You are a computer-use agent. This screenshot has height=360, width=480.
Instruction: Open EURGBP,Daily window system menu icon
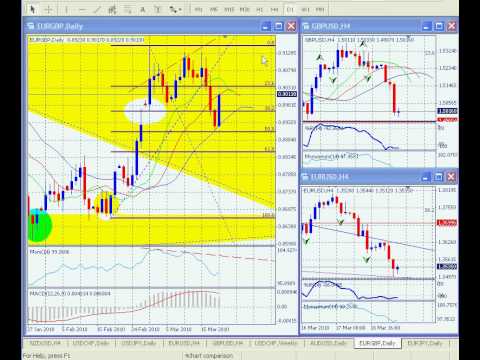(31, 26)
